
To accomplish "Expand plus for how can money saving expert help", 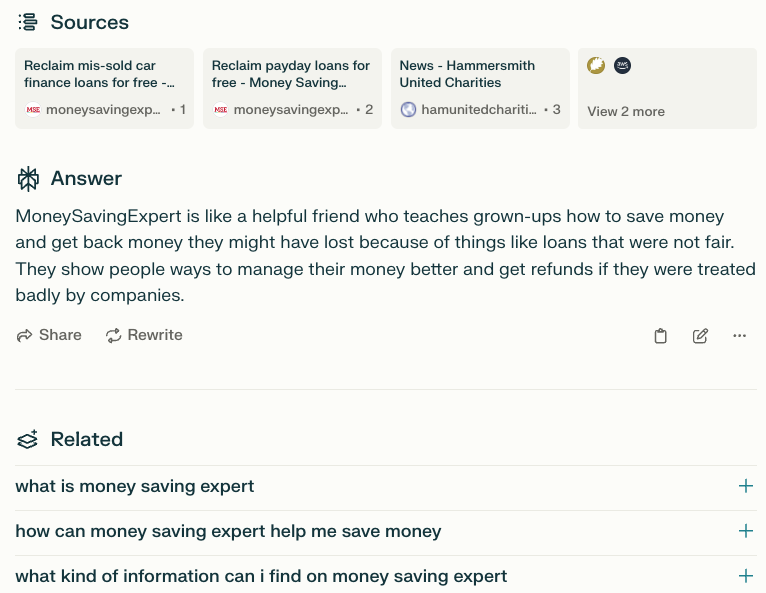I will coord(746,531).
